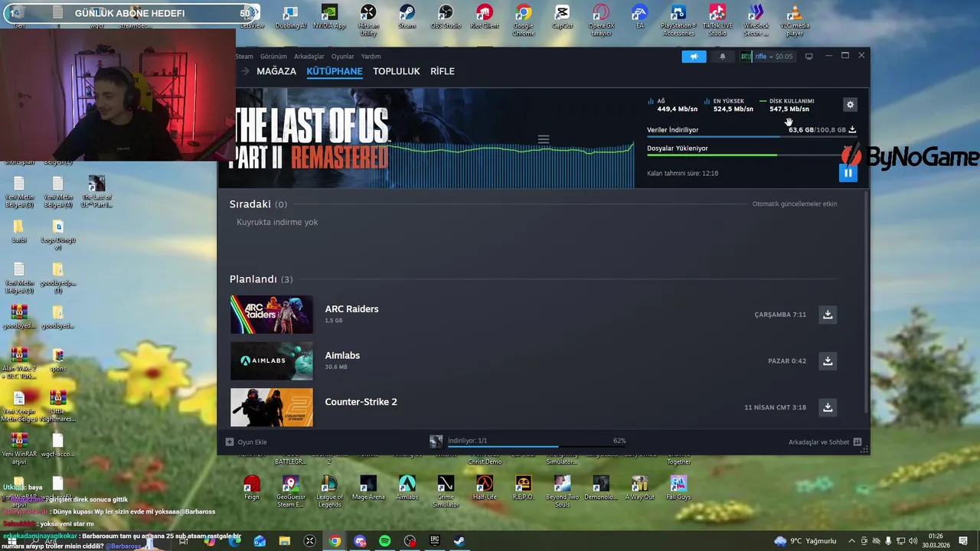Select League of Legends desktop shortcut

pos(329,491)
